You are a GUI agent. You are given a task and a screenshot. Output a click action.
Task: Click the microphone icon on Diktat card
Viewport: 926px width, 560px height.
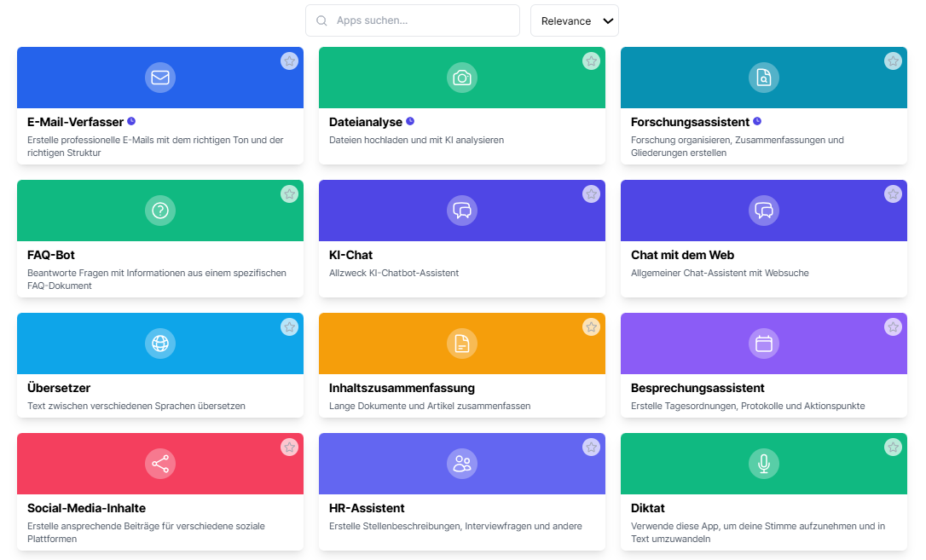tap(764, 464)
